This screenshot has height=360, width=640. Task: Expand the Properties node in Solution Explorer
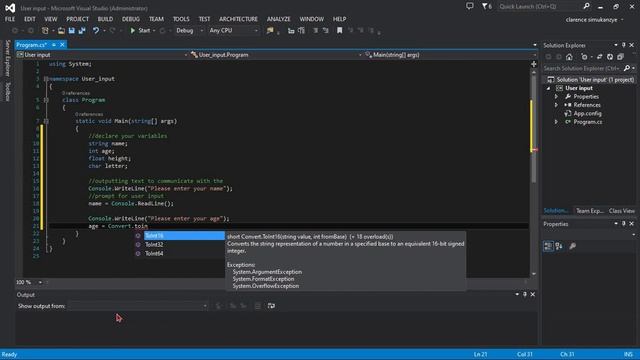coord(556,97)
